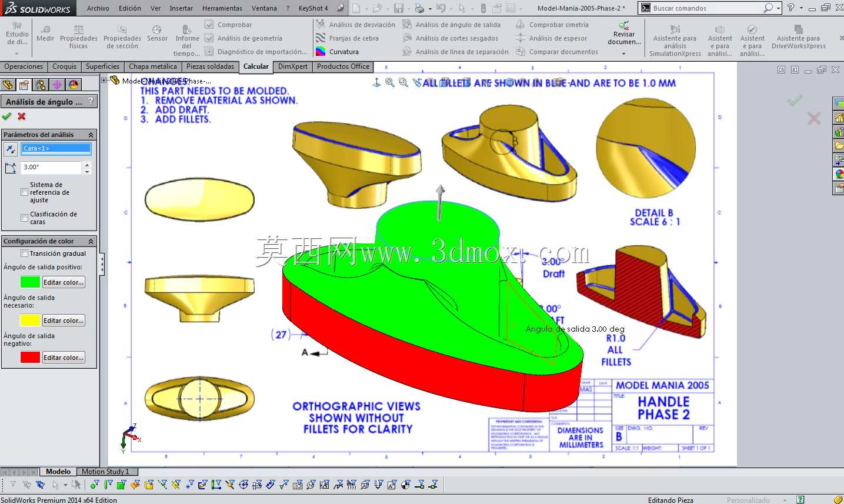Open the help menu dropdown arrow

click(801, 8)
